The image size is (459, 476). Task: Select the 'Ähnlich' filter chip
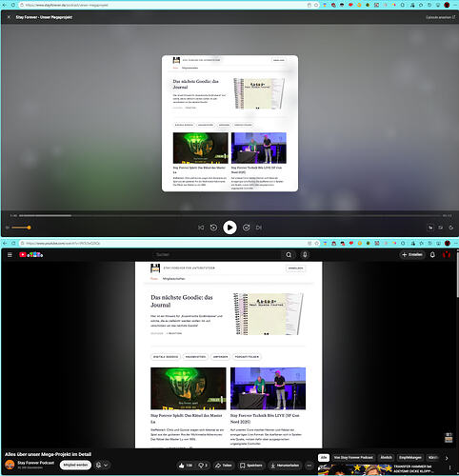tap(386, 458)
